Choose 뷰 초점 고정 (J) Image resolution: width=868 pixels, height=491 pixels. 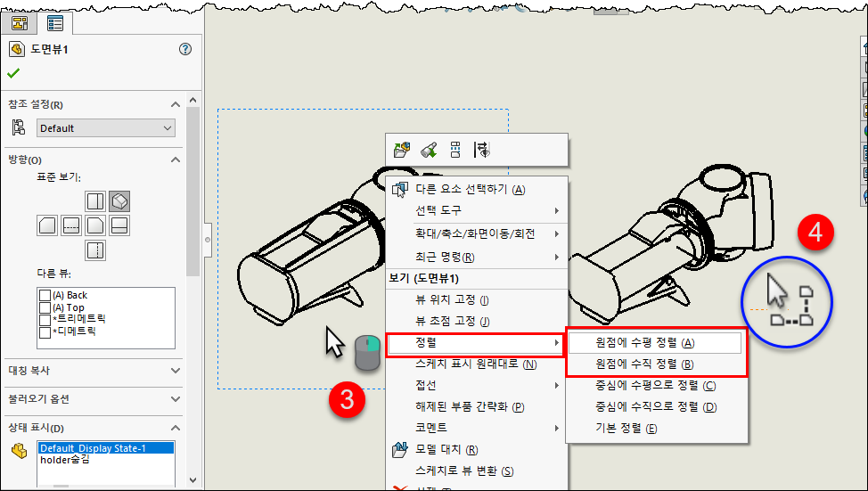(x=477, y=322)
